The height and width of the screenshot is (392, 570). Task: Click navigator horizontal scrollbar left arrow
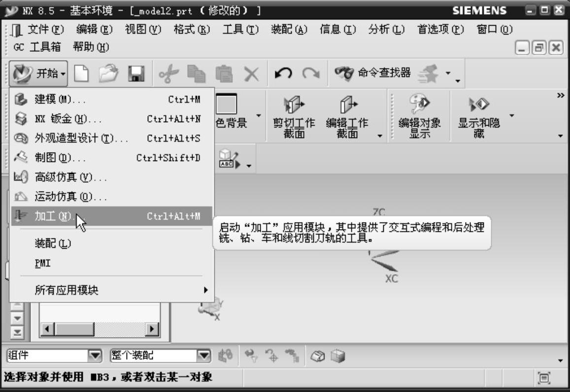click(47, 329)
